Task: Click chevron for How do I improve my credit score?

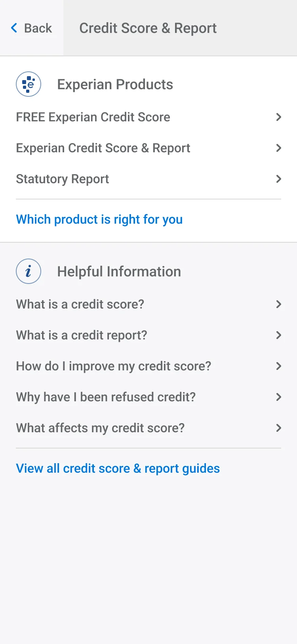Action: click(x=279, y=366)
